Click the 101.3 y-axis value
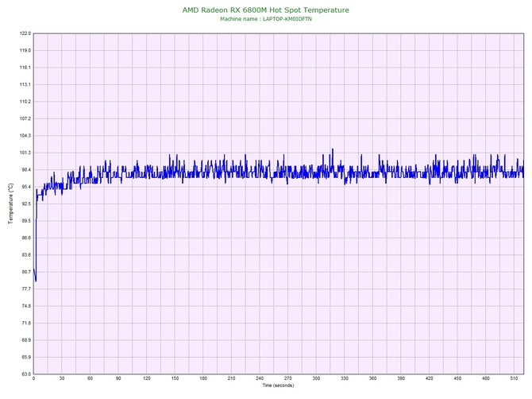The image size is (532, 399). coord(25,153)
